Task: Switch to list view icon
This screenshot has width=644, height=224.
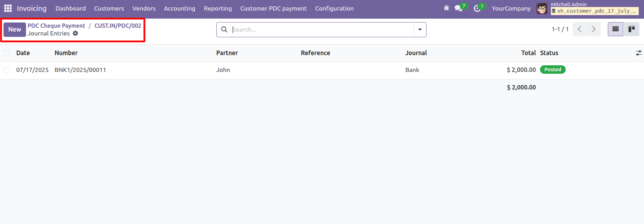Action: click(x=616, y=29)
